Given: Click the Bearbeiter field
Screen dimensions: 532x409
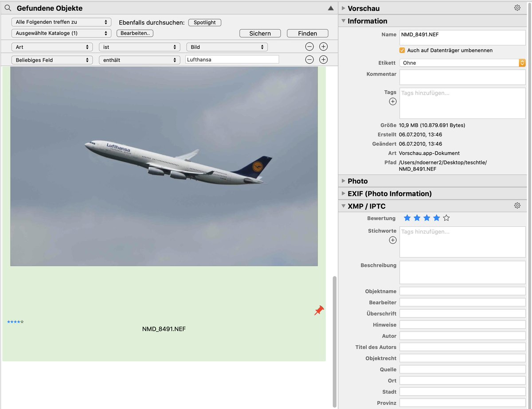Looking at the screenshot, I should click(x=462, y=302).
